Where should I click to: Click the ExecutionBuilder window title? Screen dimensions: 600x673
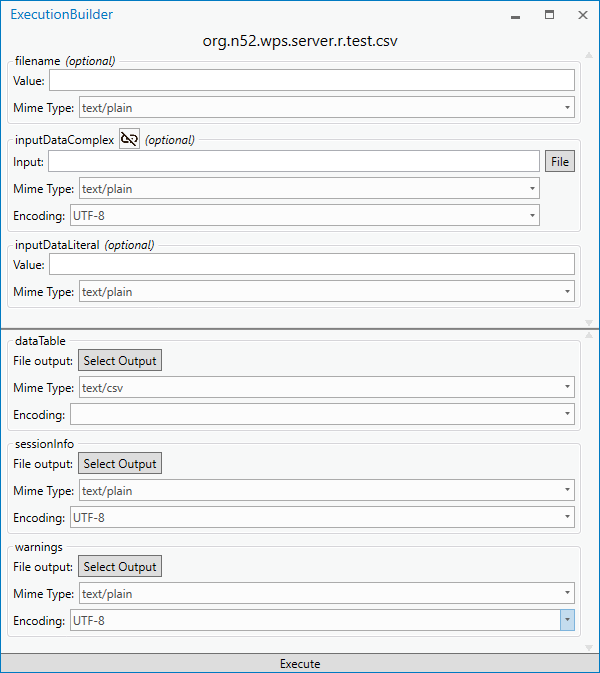(61, 14)
